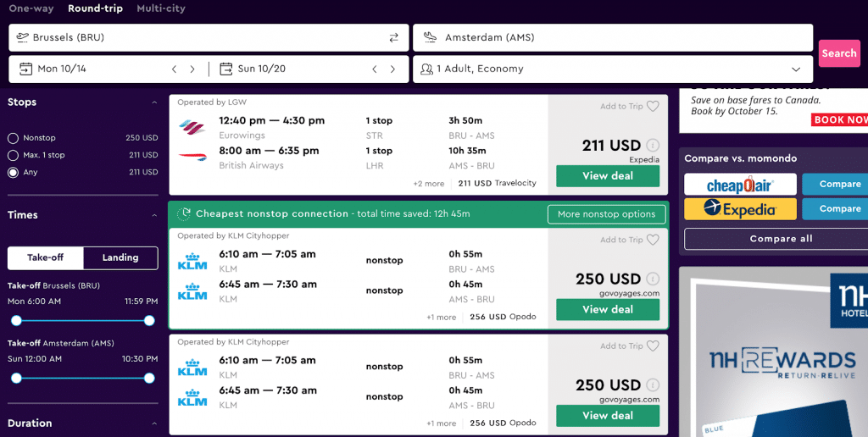868x437 pixels.
Task: Collapse the Times filter section
Action: click(x=154, y=215)
